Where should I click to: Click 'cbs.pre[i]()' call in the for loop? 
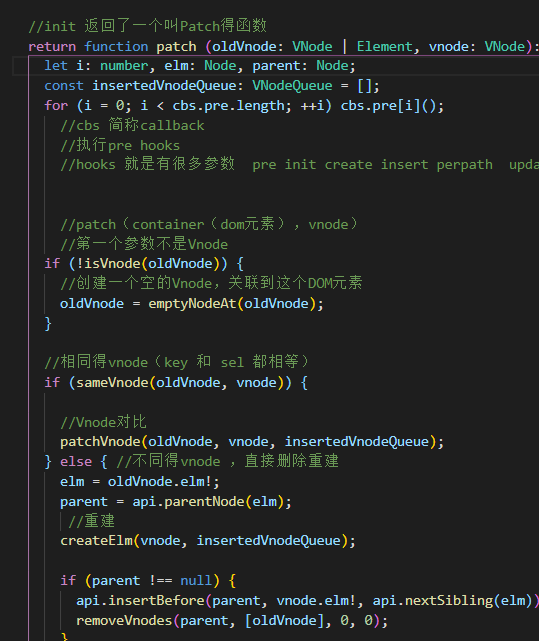[x=389, y=106]
